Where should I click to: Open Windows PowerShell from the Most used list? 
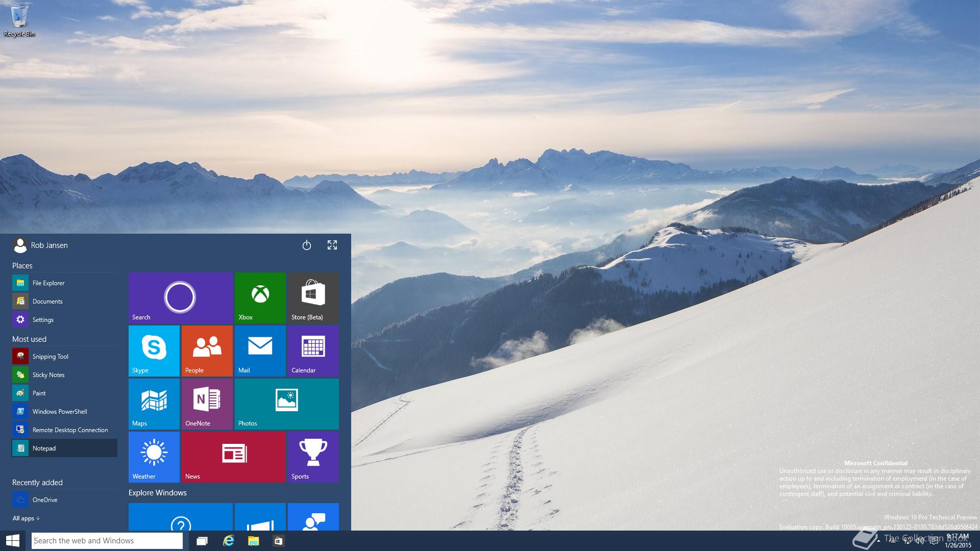click(59, 412)
